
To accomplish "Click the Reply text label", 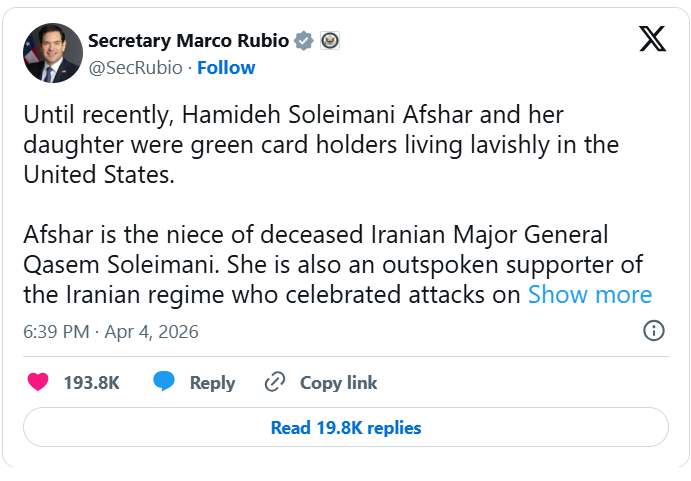I will click(212, 383).
